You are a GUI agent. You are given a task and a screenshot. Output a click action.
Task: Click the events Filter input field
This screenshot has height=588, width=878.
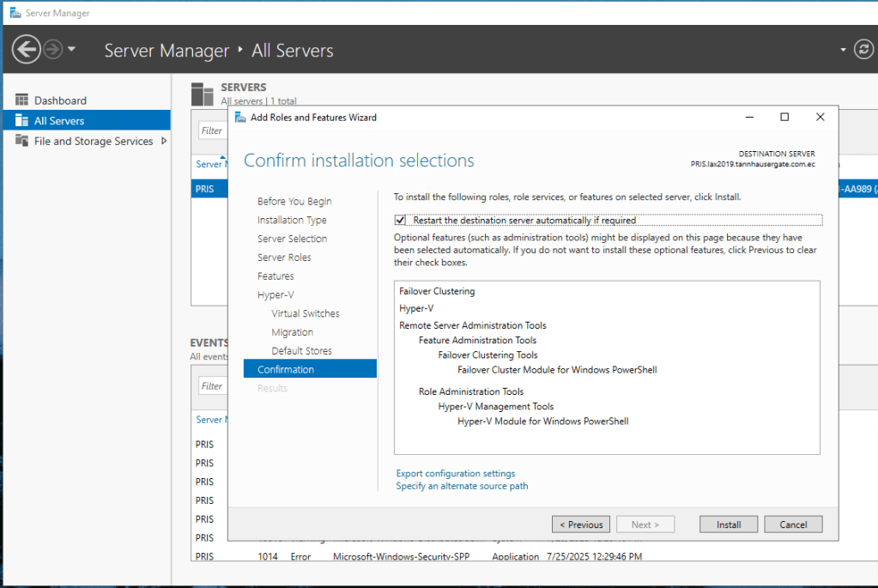[212, 386]
